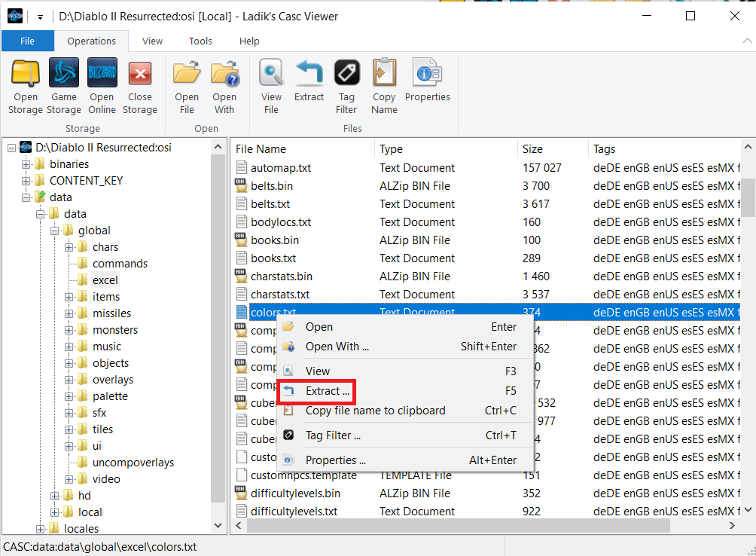Click the Open File ribbon icon
The image size is (756, 556).
[187, 73]
